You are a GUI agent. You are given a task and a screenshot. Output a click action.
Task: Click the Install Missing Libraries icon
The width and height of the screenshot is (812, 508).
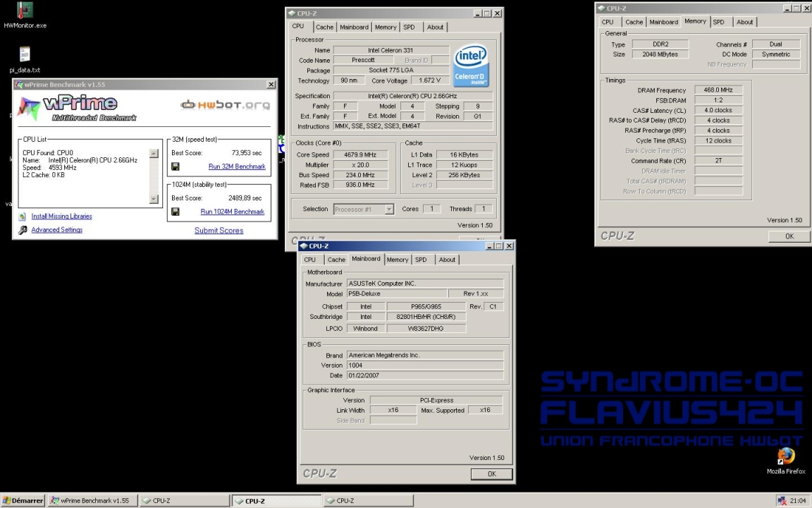(x=23, y=216)
